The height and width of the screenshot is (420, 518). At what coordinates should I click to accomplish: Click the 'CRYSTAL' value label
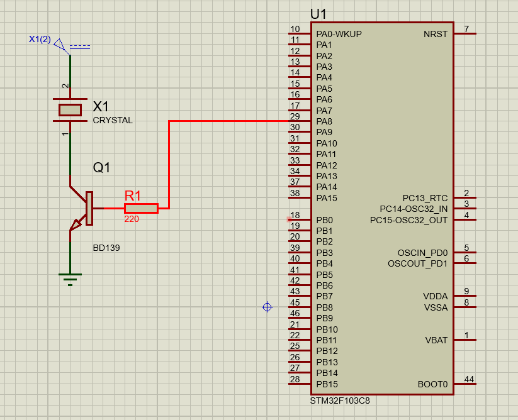point(113,120)
